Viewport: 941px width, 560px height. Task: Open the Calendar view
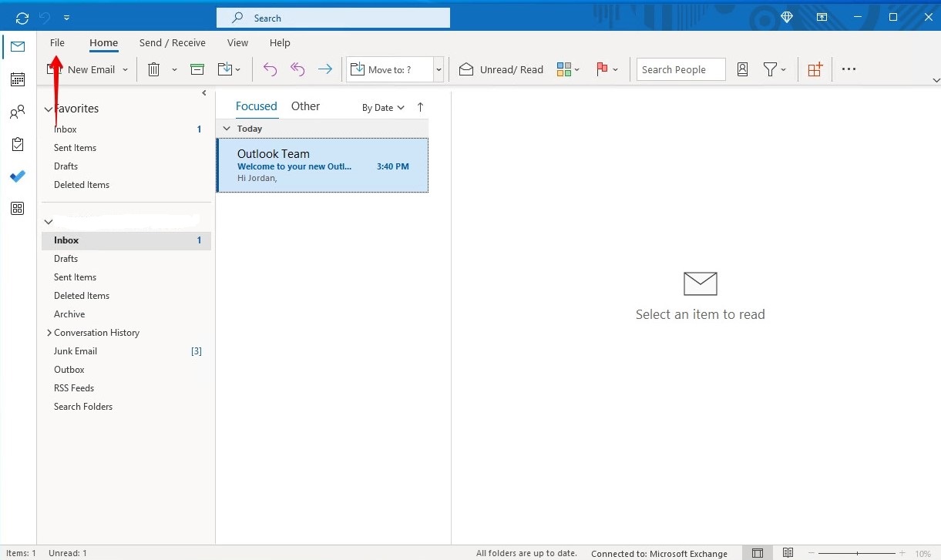pyautogui.click(x=17, y=79)
